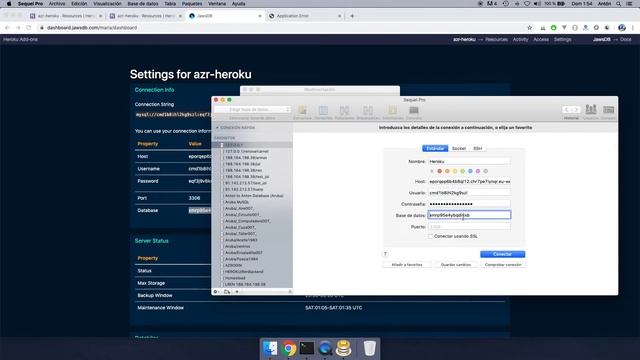Open Resources link in JawsDB header
This screenshot has height=360, width=640.
pos(496,40)
